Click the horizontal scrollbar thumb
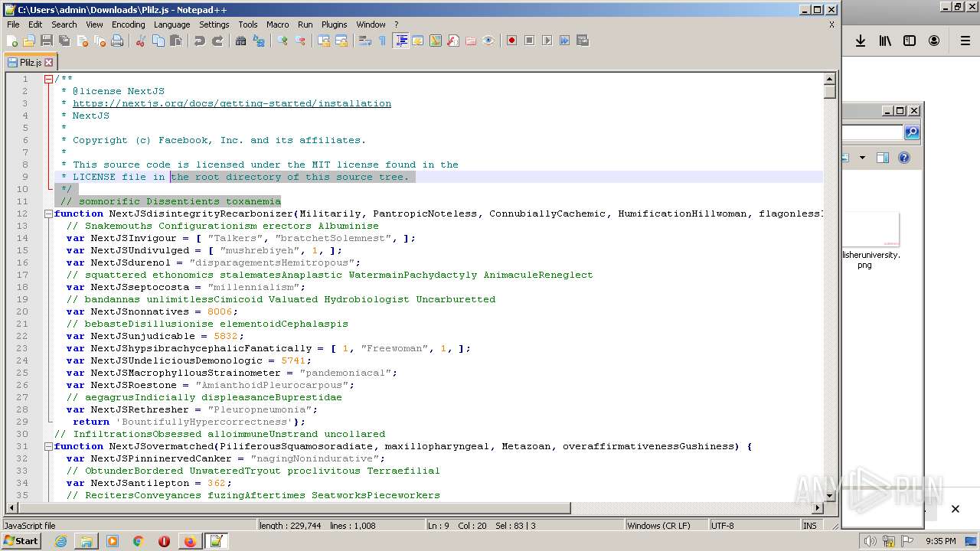980x551 pixels. coord(293,507)
